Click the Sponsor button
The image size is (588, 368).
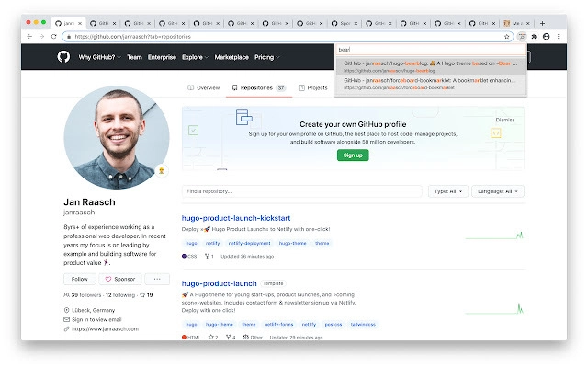120,279
